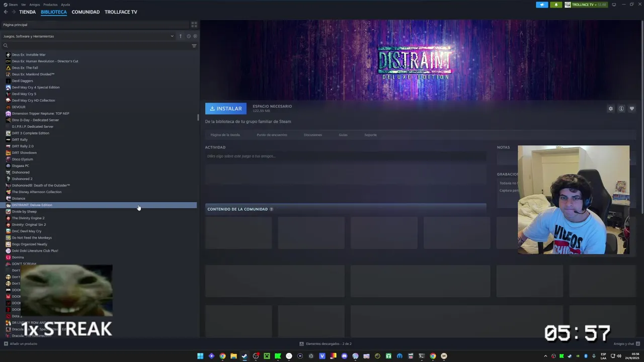
Task: Open downloads manager Elementos descargados
Action: (326, 344)
